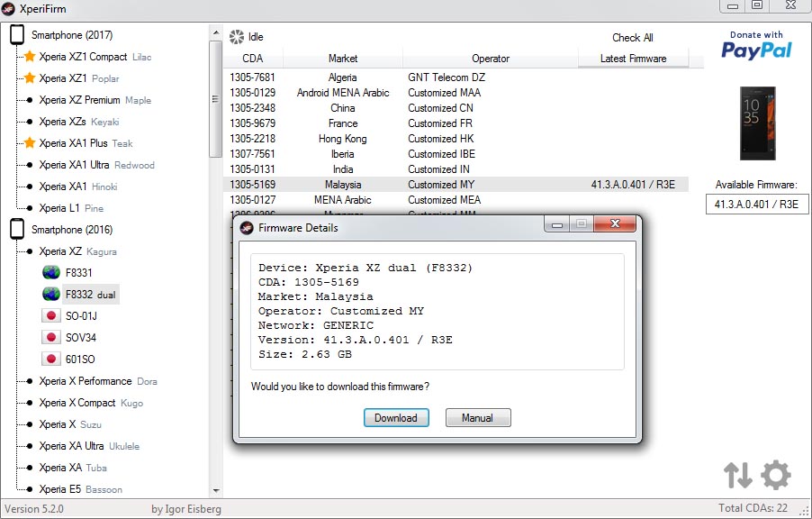
Task: Select Xperia XA1 Ultra Redwood
Action: (97, 165)
